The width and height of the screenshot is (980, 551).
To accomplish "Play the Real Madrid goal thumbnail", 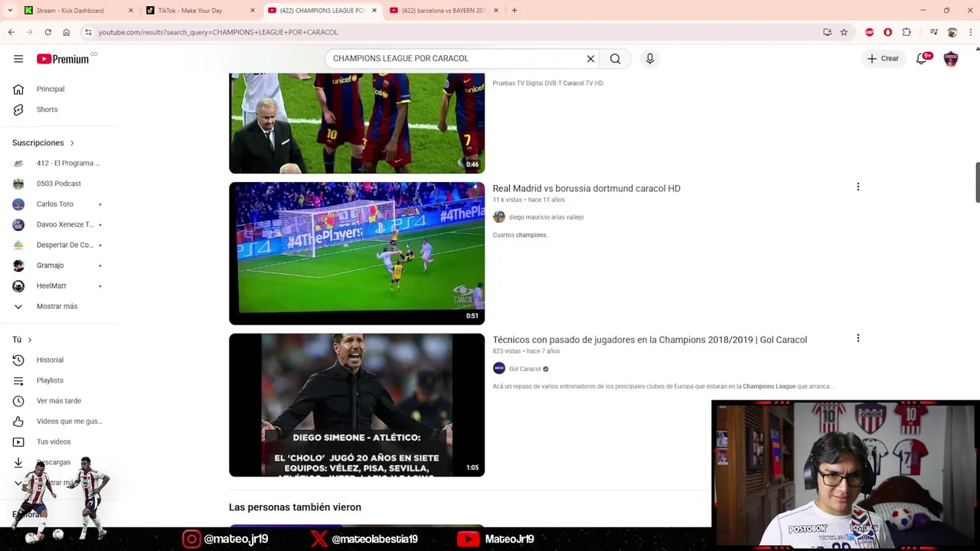I will 357,253.
